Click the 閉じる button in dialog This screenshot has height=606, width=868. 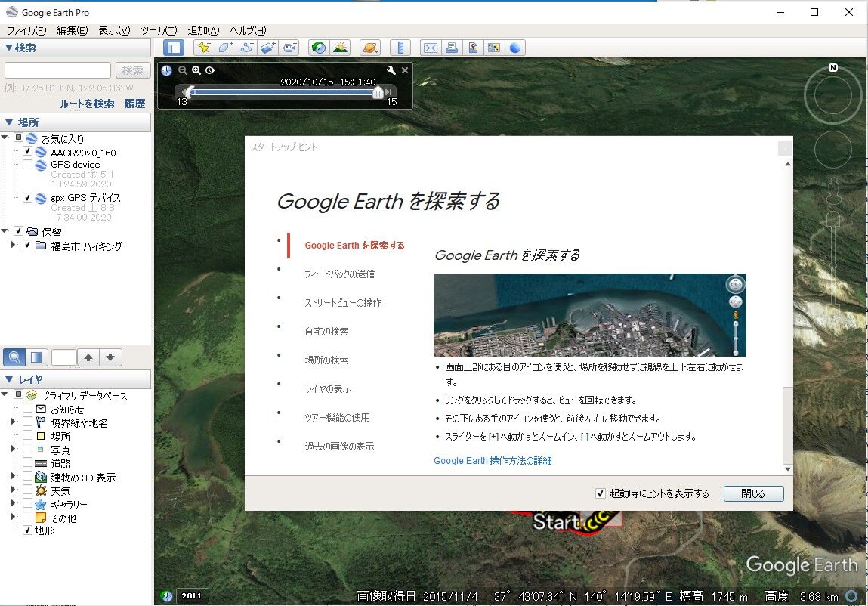point(753,493)
